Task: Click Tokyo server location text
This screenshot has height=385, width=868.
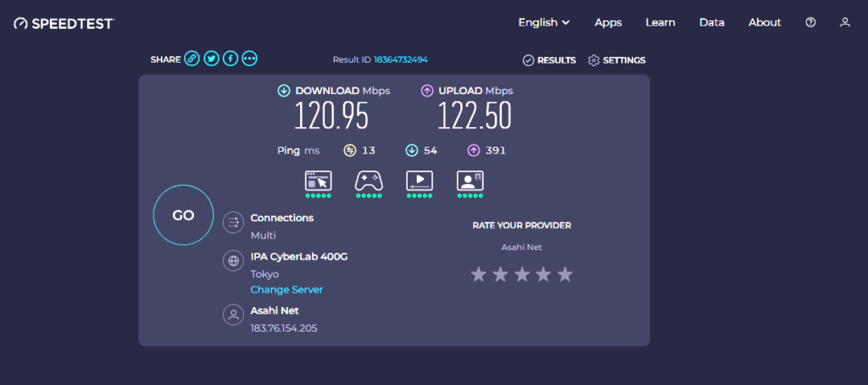Action: coord(264,274)
